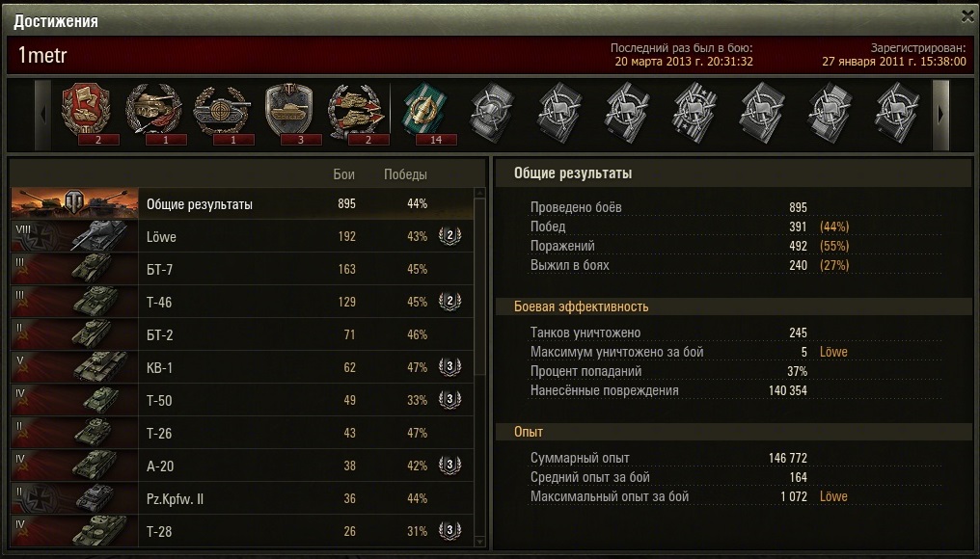The image size is (980, 559).
Task: Select the БТ-7 tank row
Action: [x=242, y=269]
